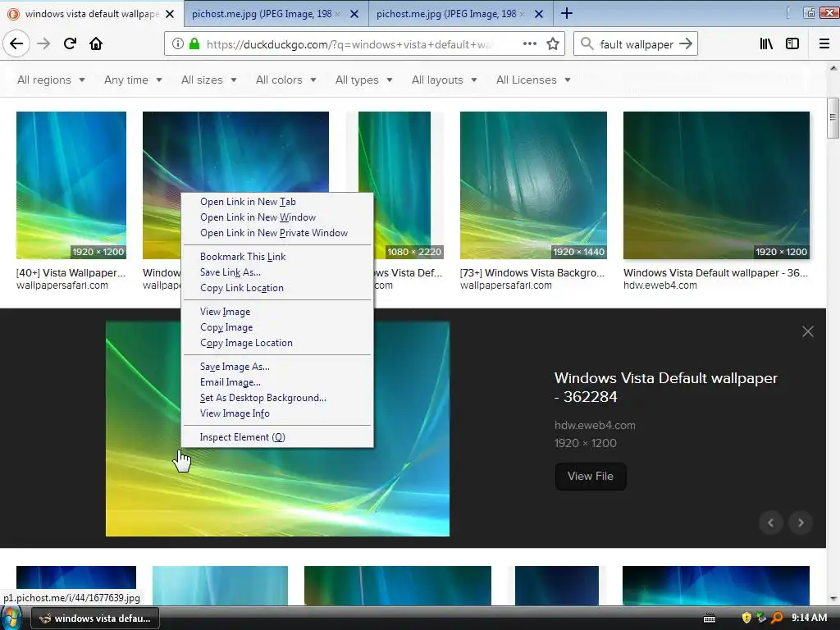Click the search magnifier icon in search box
The height and width of the screenshot is (630, 840).
coord(587,44)
